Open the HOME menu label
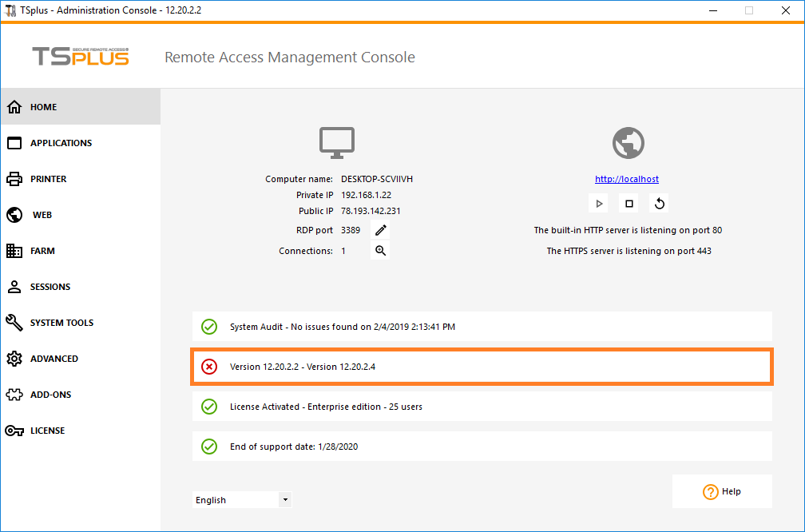 pos(44,107)
